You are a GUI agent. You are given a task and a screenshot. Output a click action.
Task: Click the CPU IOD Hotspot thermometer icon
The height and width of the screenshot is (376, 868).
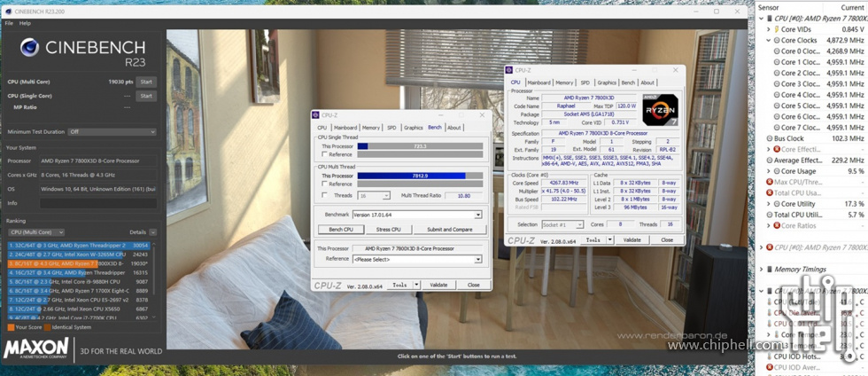click(770, 356)
